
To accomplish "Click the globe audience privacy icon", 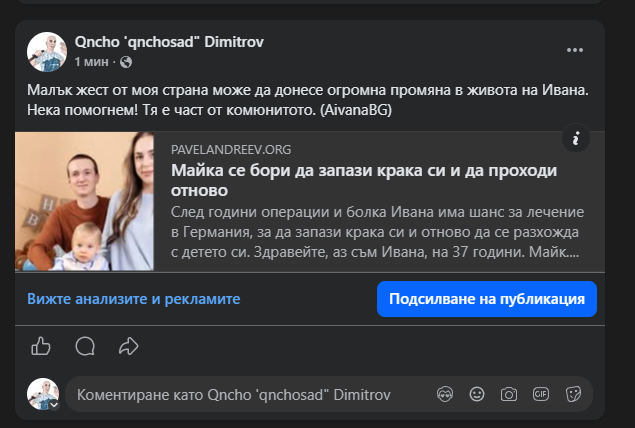I will click(x=126, y=62).
